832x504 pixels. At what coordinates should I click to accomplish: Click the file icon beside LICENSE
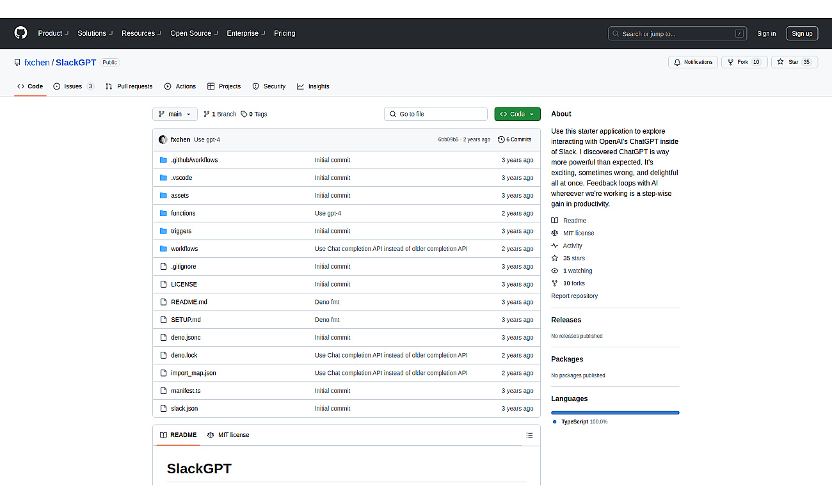coord(164,284)
